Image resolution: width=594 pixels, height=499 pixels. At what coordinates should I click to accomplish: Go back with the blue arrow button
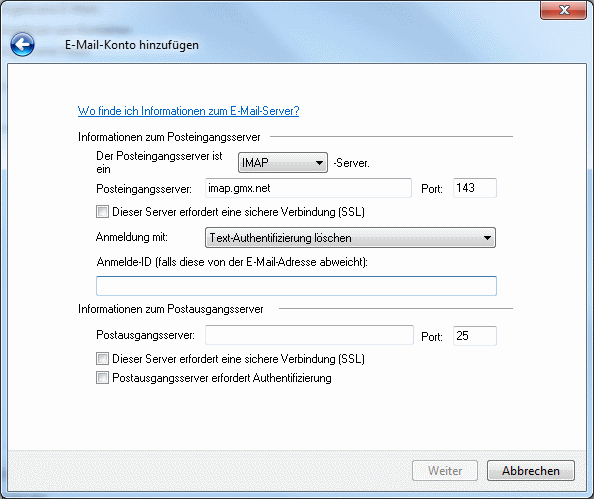(22, 45)
